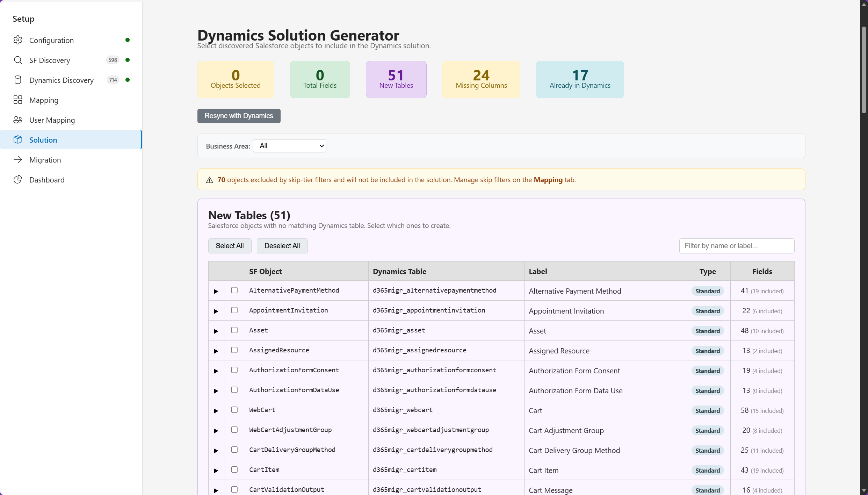Click the Mapping link in the warning
The image size is (868, 495).
coord(548,180)
